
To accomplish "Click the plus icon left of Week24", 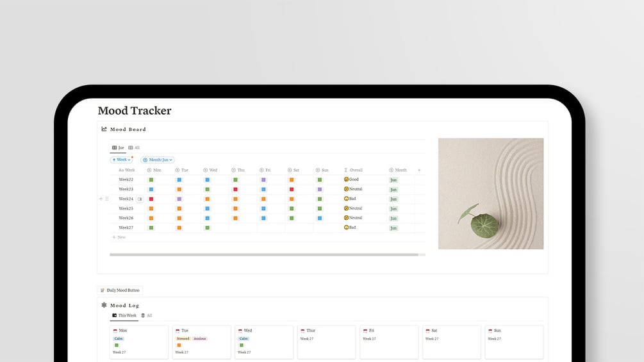I will pyautogui.click(x=101, y=199).
